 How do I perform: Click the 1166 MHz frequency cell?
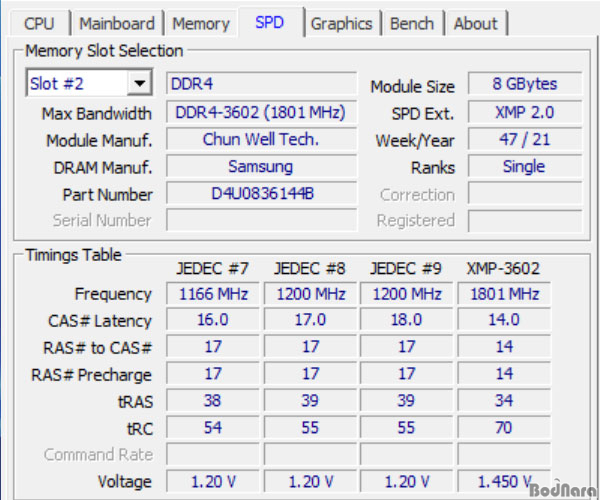point(213,294)
